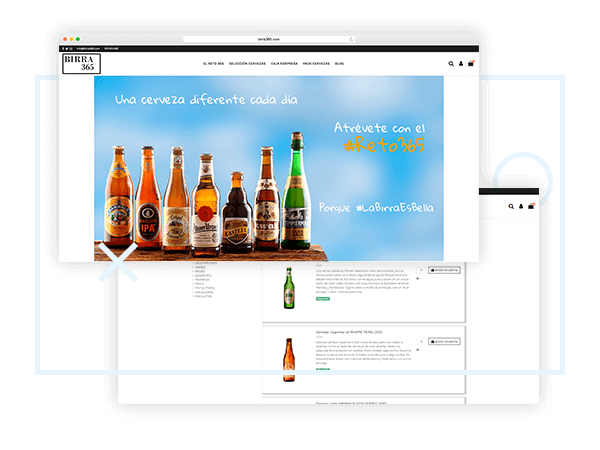The height and width of the screenshot is (450, 600).
Task: Select the TRIGO category in the sidebar list
Action: (199, 284)
